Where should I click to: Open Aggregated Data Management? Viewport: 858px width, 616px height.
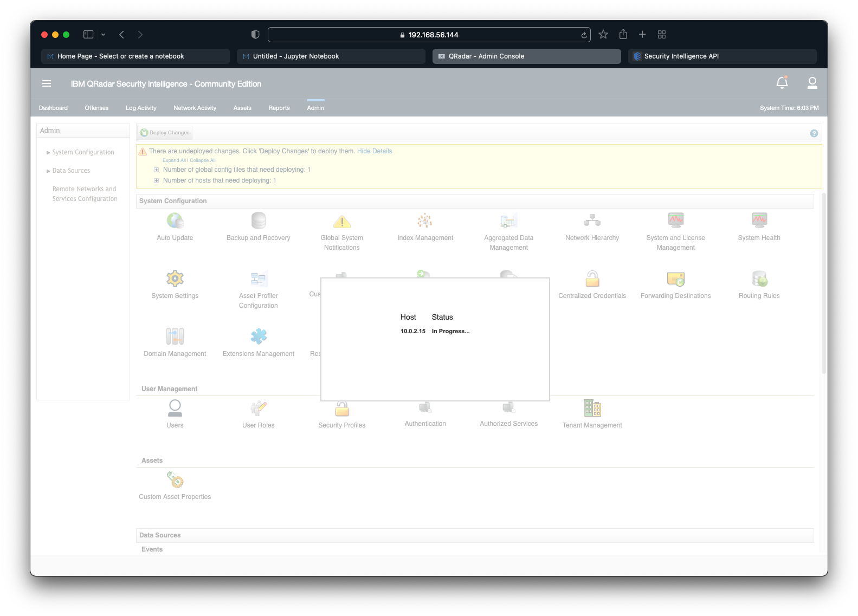(509, 221)
